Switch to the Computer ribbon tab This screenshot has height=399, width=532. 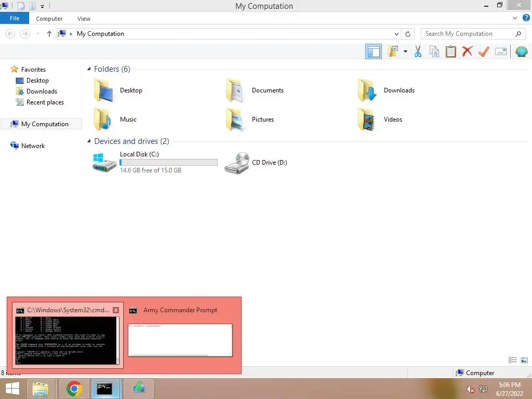point(49,19)
